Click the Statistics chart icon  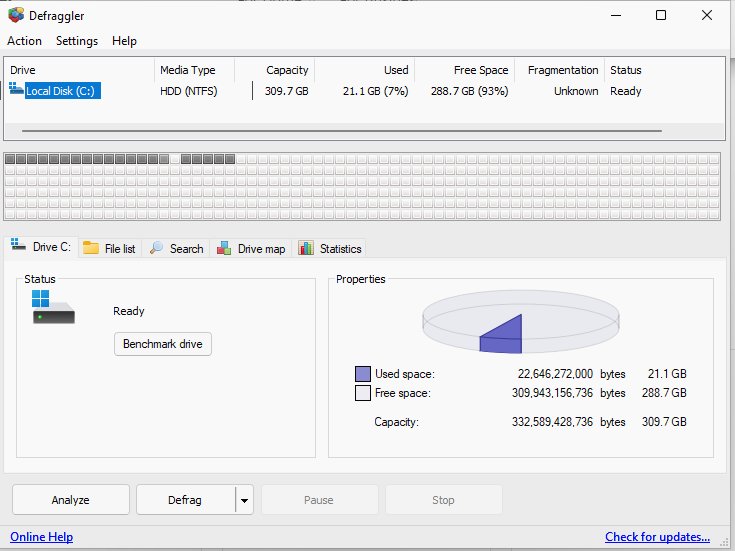pos(306,248)
